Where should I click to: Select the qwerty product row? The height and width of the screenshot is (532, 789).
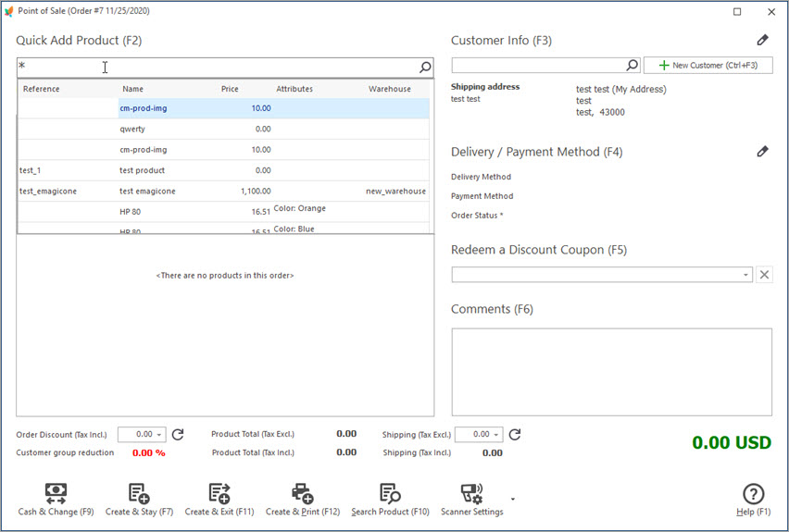[224, 129]
